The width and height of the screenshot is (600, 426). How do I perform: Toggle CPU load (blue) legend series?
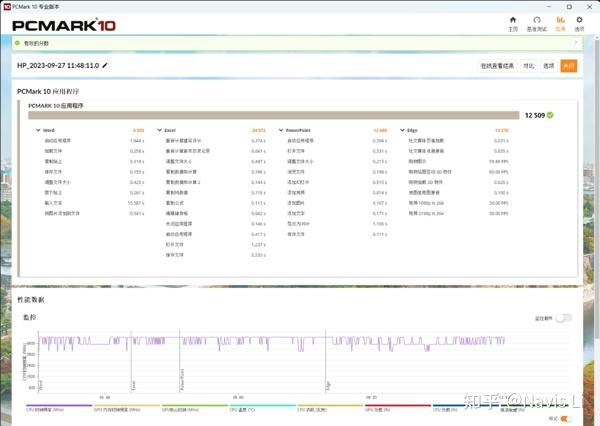click(466, 408)
